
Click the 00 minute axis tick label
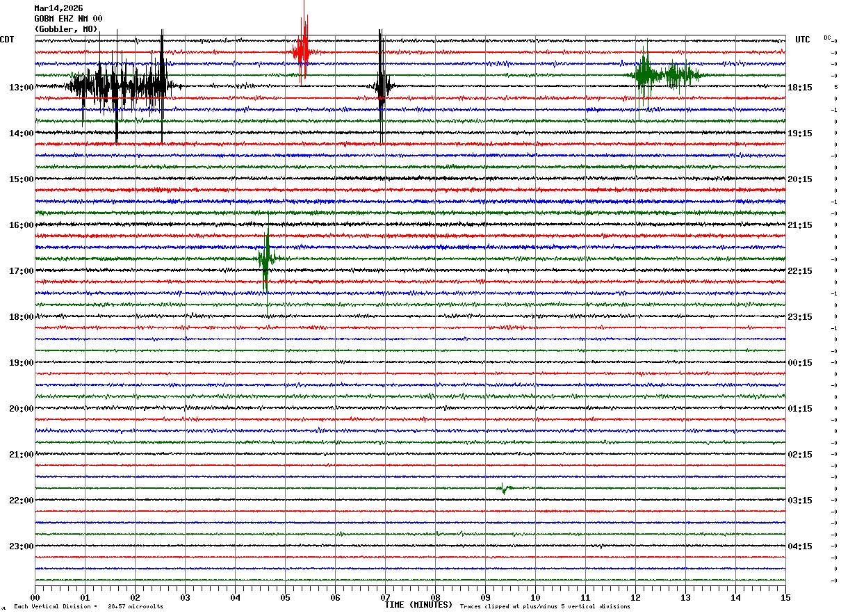pyautogui.click(x=35, y=597)
